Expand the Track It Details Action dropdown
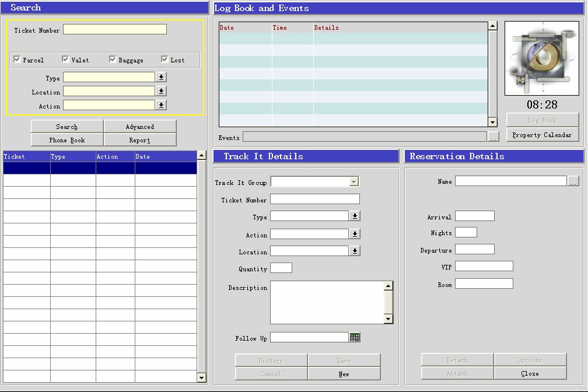The height and width of the screenshot is (392, 588). pyautogui.click(x=355, y=234)
